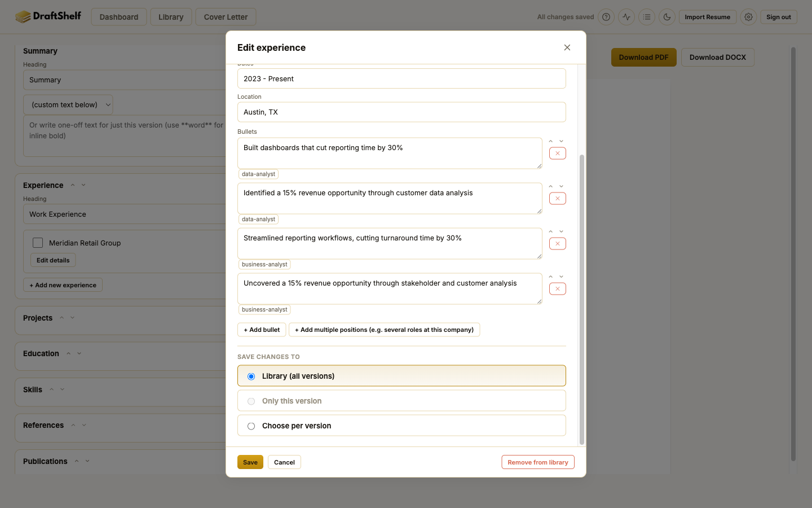
Task: Move Publications section up
Action: 77,461
